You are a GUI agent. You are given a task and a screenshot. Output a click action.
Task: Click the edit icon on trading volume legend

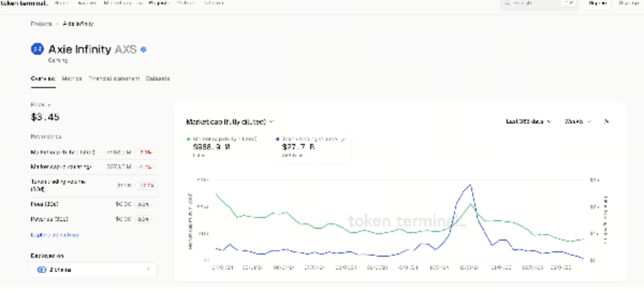tap(342, 139)
